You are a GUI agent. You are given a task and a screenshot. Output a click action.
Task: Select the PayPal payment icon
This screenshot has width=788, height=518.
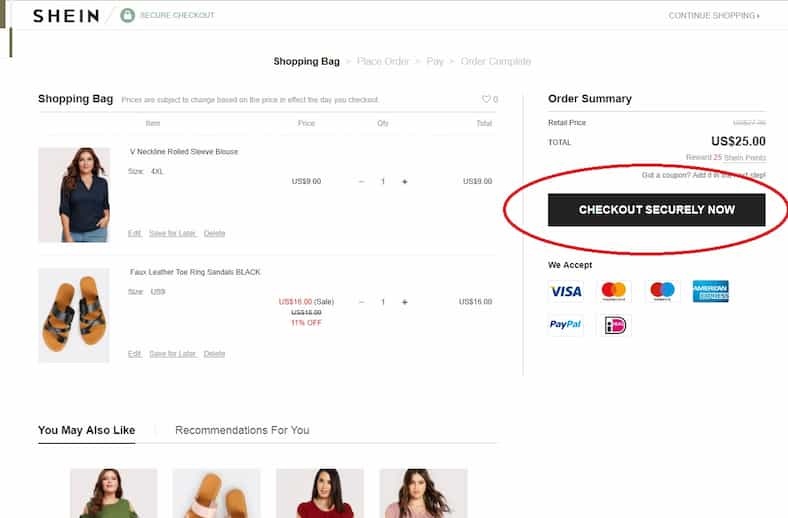point(566,325)
